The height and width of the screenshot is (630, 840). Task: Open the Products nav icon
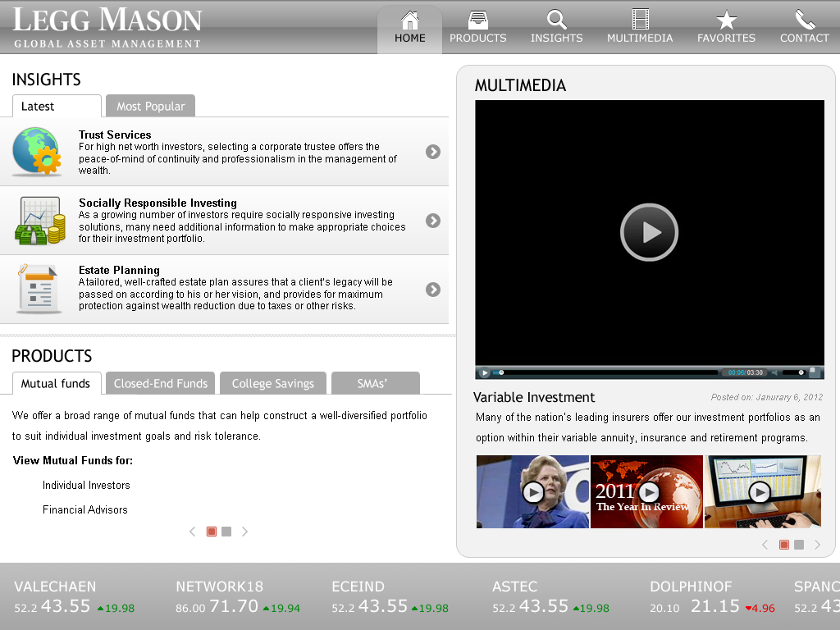pos(477,21)
